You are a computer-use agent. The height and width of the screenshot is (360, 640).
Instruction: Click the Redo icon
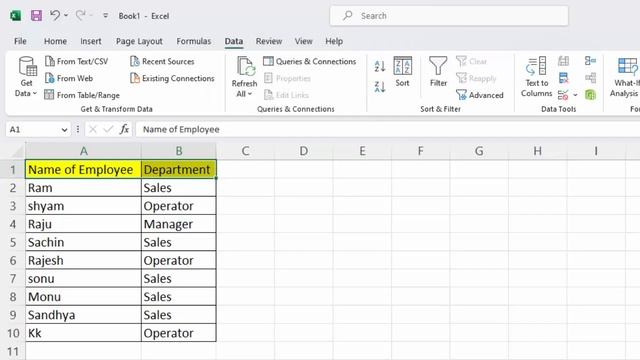coord(80,16)
